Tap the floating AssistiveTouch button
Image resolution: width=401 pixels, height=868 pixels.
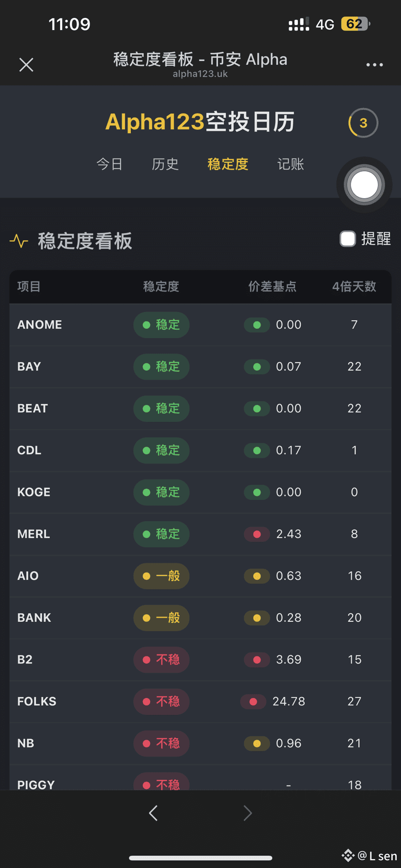pyautogui.click(x=364, y=185)
